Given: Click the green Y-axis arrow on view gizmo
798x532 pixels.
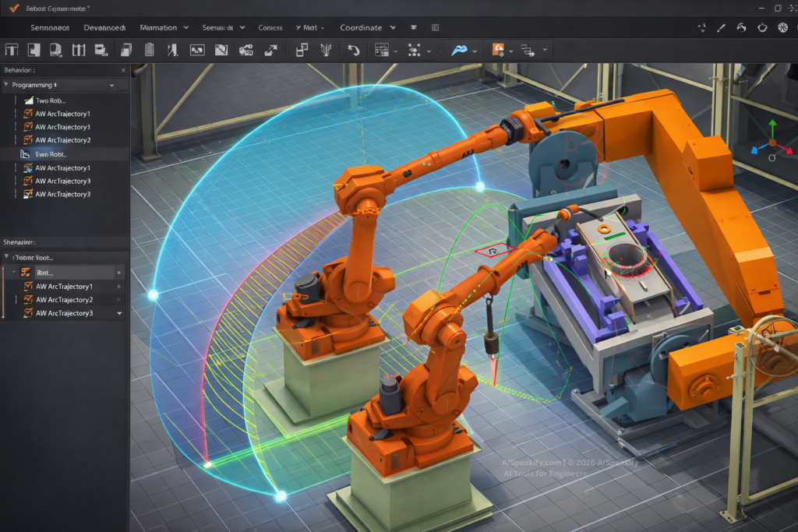Looking at the screenshot, I should pos(772,125).
